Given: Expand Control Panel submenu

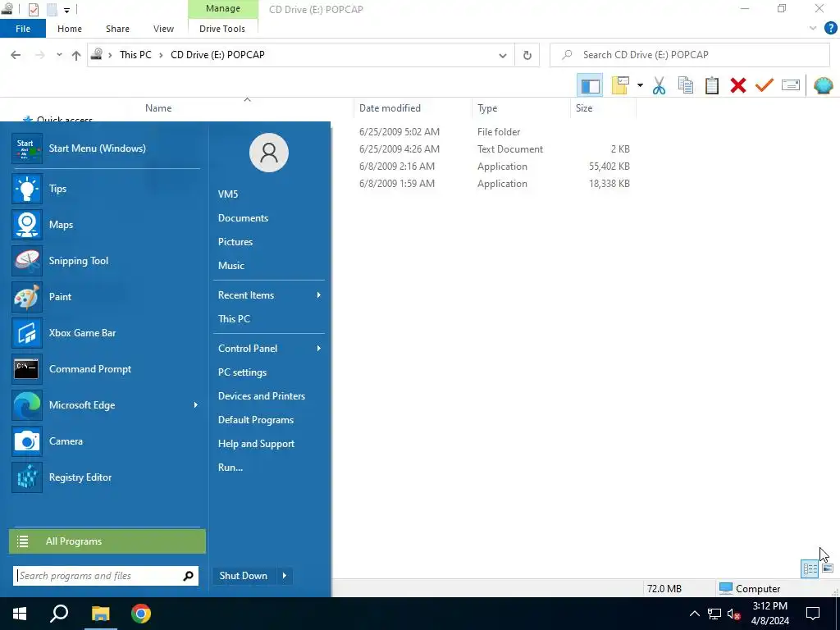Looking at the screenshot, I should coord(319,349).
